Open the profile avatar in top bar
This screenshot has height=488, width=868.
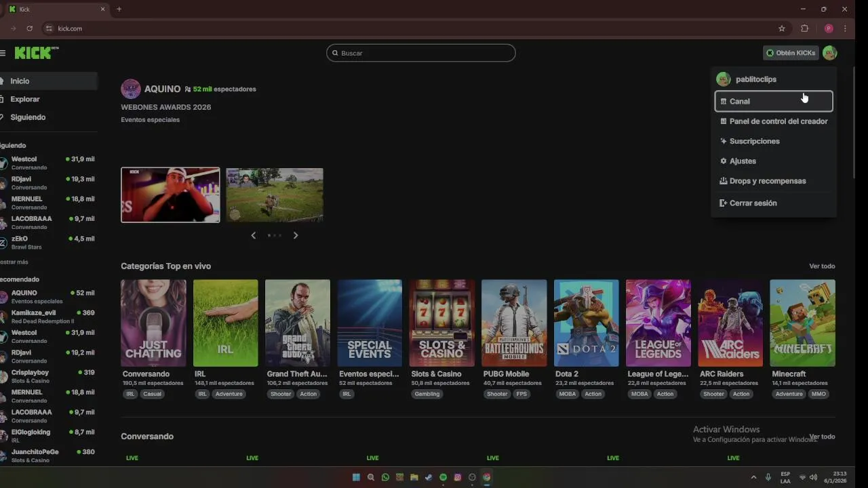click(829, 53)
